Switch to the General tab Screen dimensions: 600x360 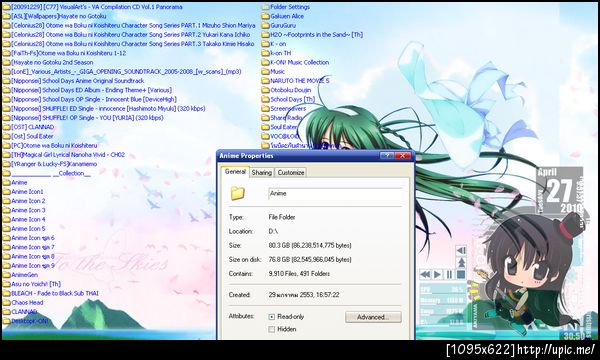[235, 172]
